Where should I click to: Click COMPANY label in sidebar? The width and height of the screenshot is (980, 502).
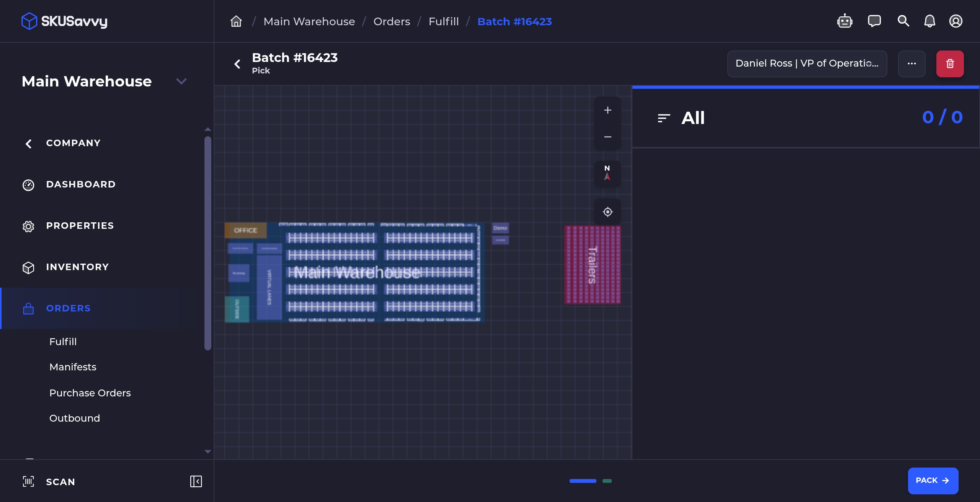tap(73, 143)
